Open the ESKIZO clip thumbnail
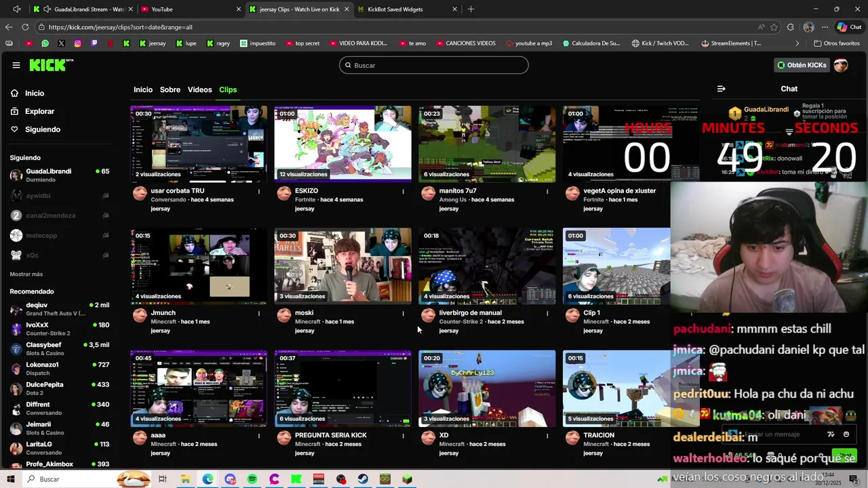 point(342,144)
